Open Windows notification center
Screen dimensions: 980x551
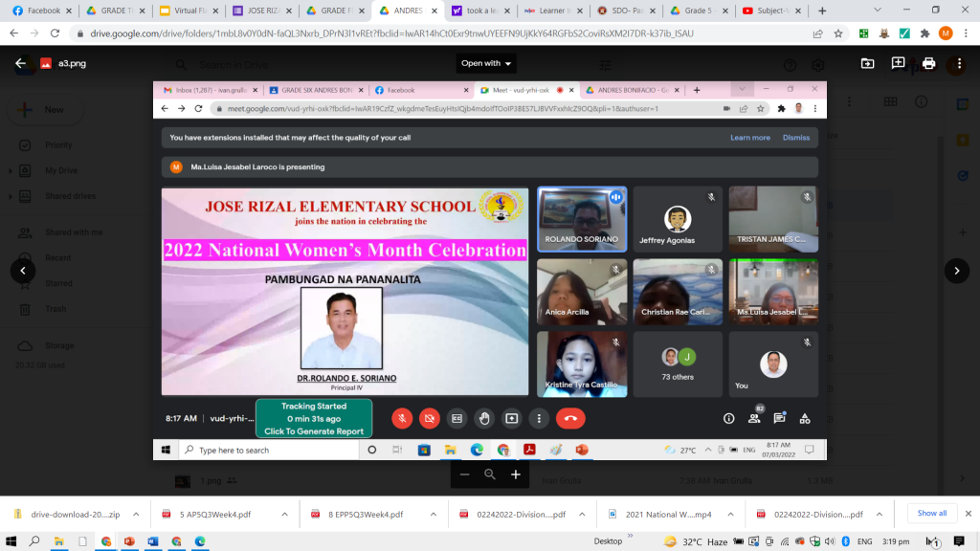point(959,541)
